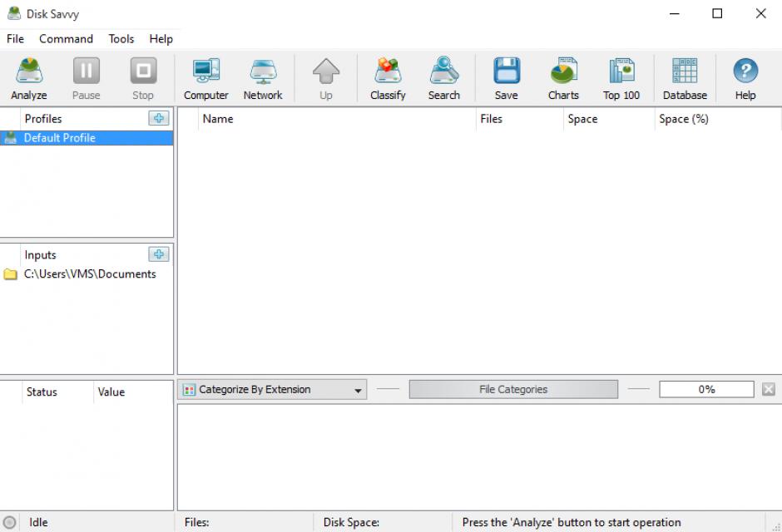Click the Default Profile icon
The image size is (782, 532).
click(x=11, y=138)
